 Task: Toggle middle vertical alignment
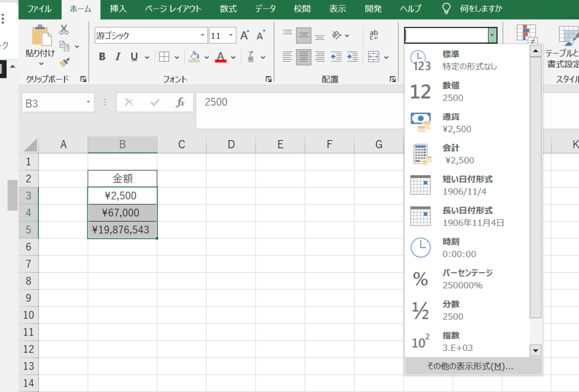[304, 36]
